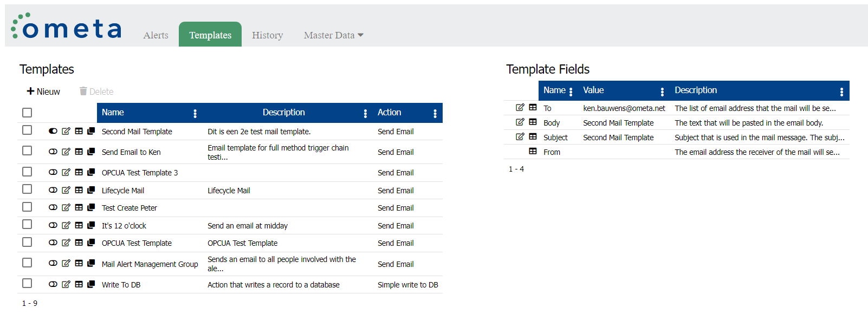Select the Test Create Peter name cell

(129, 208)
